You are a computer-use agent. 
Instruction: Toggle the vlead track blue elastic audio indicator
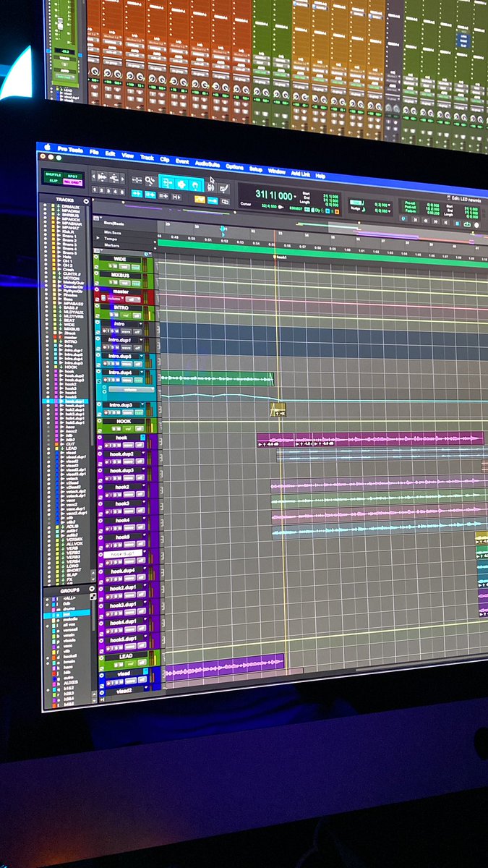145,671
